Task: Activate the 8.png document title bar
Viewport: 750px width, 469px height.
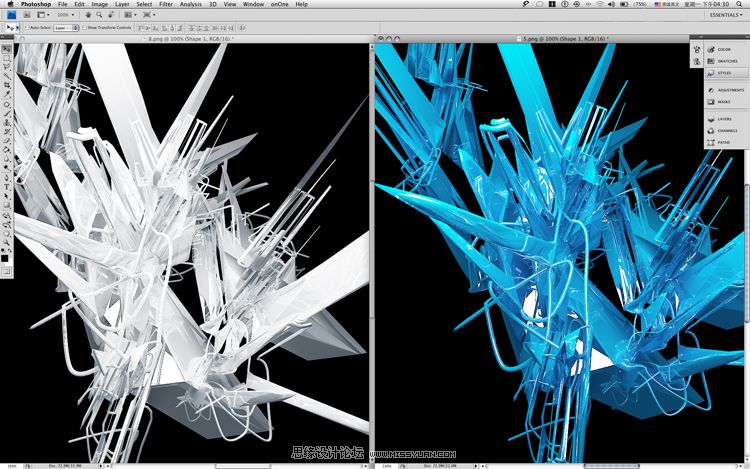Action: click(x=191, y=39)
